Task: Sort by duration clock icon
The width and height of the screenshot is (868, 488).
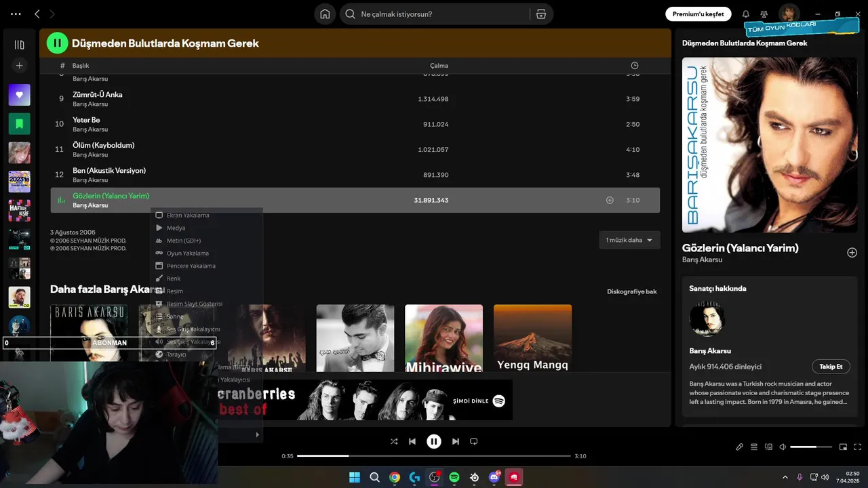Action: pos(634,66)
